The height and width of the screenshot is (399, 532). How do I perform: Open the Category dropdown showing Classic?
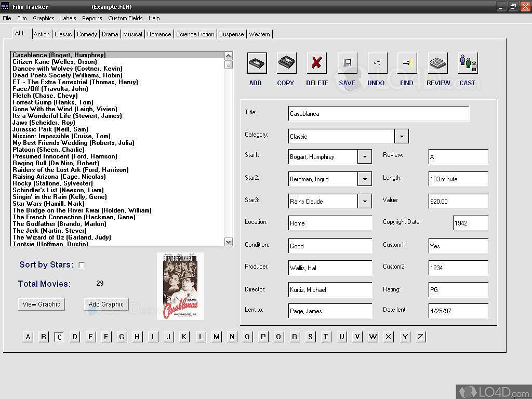[402, 136]
